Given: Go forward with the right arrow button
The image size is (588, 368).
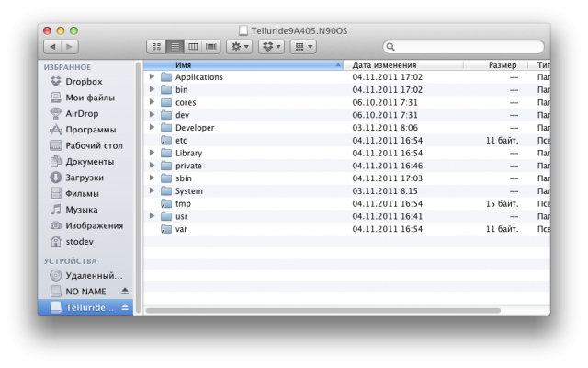Looking at the screenshot, I should [x=70, y=47].
